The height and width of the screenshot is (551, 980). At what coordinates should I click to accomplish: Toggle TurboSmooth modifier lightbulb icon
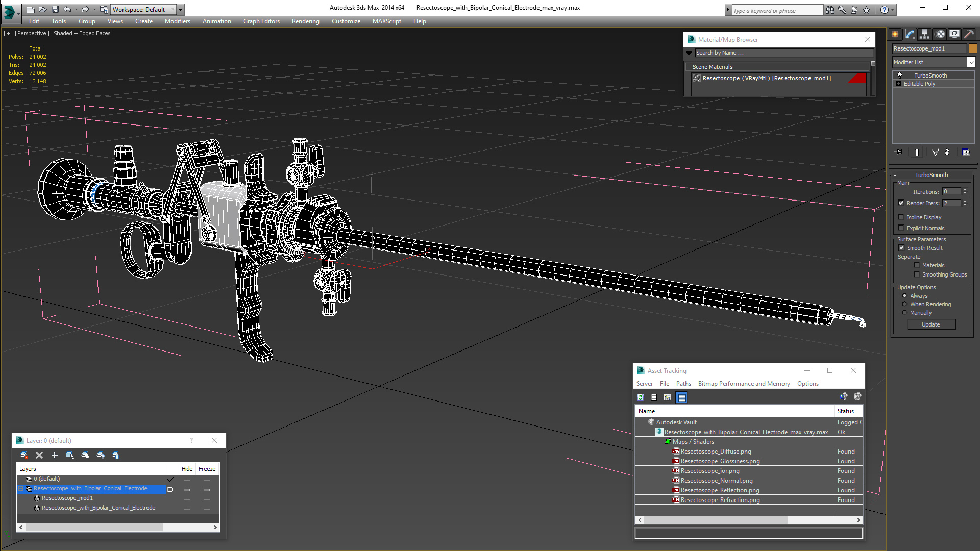[x=900, y=76]
